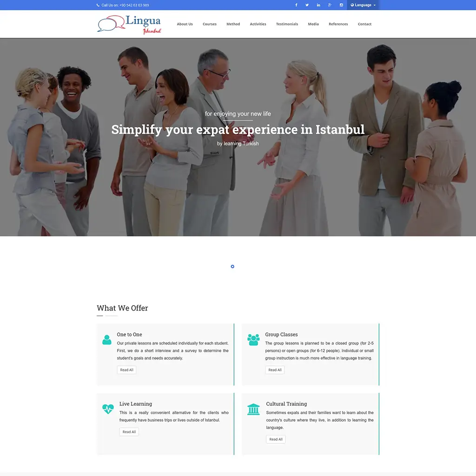Click the Facebook icon in top bar
The height and width of the screenshot is (476, 476).
(x=296, y=5)
